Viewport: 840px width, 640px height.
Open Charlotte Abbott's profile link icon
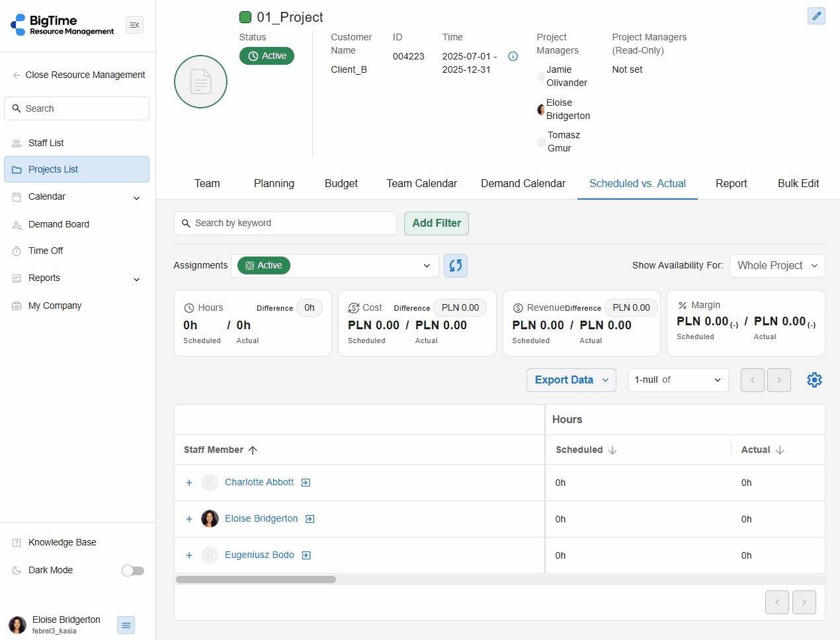[306, 483]
